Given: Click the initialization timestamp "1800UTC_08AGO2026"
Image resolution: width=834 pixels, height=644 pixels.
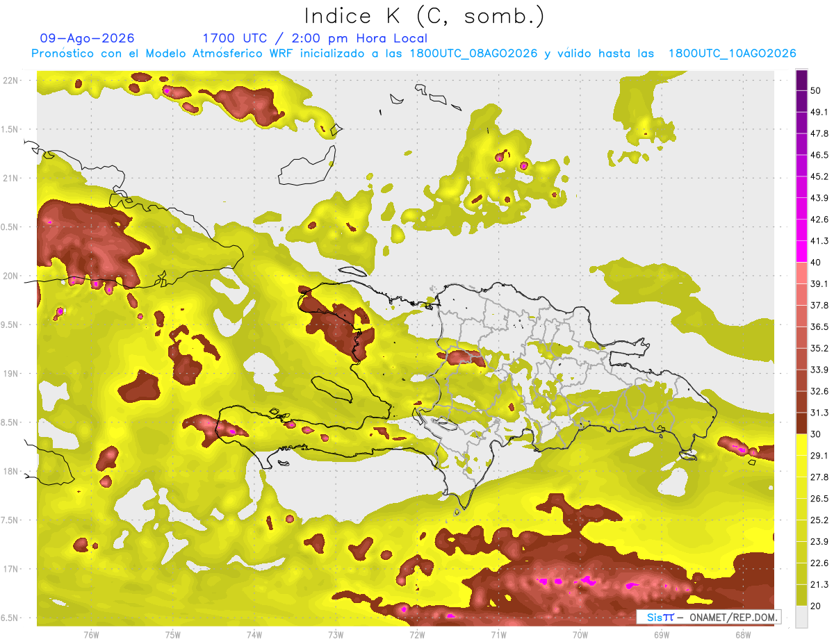Looking at the screenshot, I should (473, 53).
